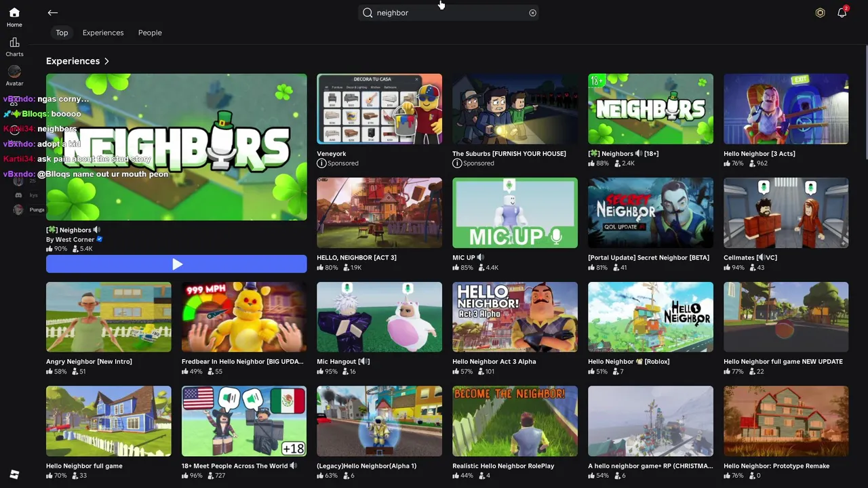Open 18+ Meet People Across The World thumbnail
The height and width of the screenshot is (488, 868).
244,422
